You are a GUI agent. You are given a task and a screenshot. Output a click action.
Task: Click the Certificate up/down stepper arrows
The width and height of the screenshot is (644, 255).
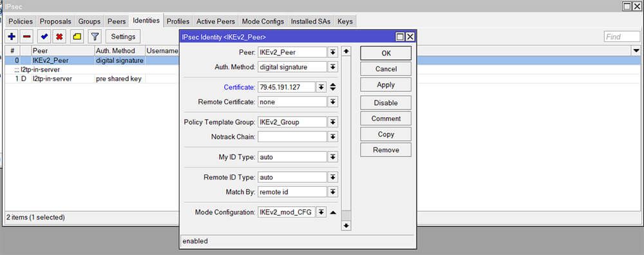click(333, 87)
